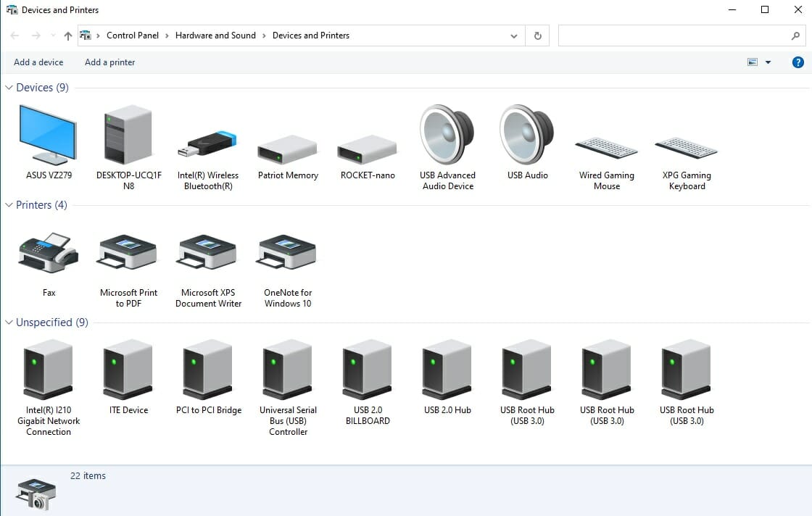Collapse the Printers (4) group
The image size is (812, 516).
click(x=9, y=205)
